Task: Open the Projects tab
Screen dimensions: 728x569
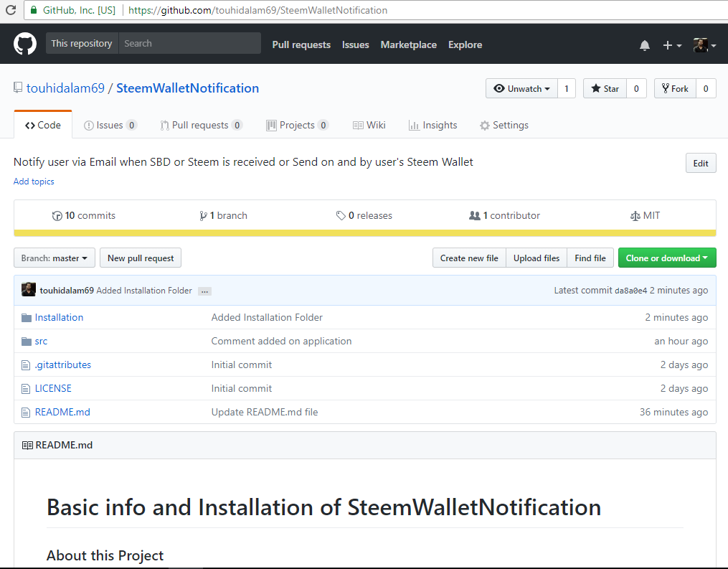Action: (x=297, y=125)
